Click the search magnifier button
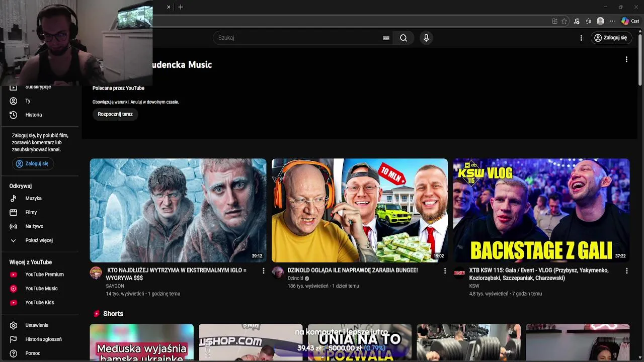 coord(404,38)
